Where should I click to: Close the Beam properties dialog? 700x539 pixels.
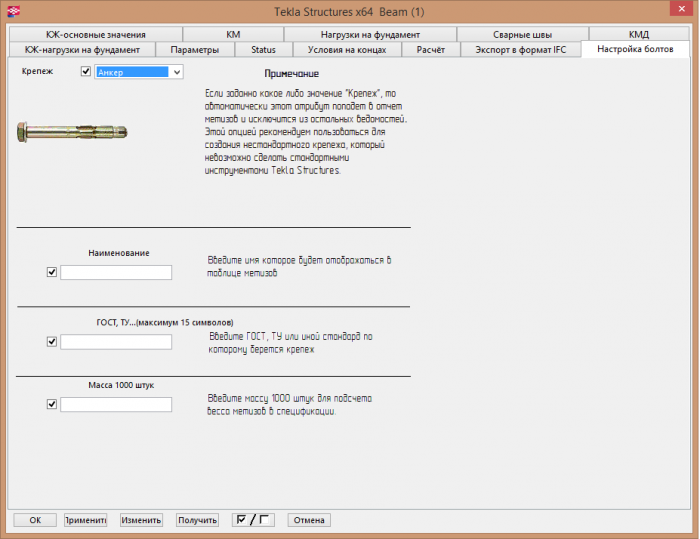point(681,8)
